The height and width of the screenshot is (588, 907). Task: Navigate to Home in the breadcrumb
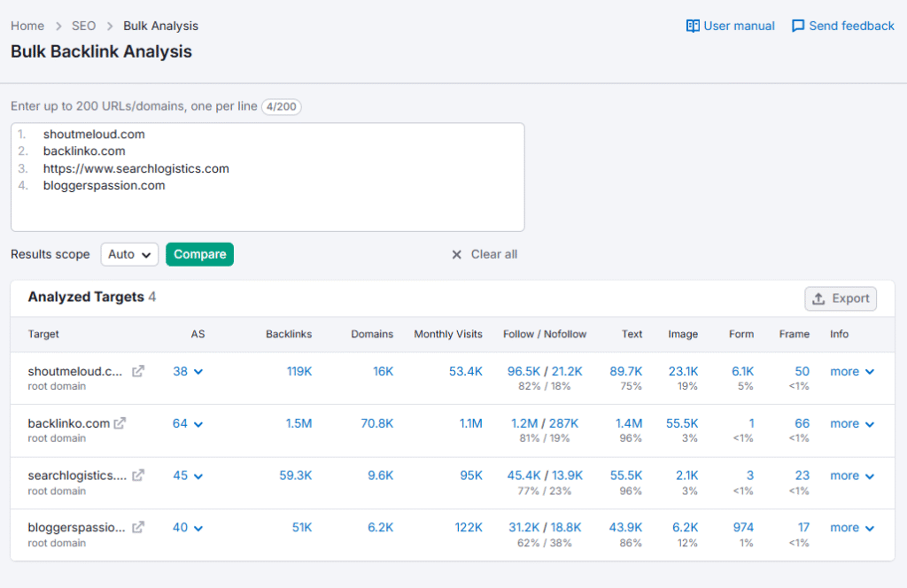(27, 26)
